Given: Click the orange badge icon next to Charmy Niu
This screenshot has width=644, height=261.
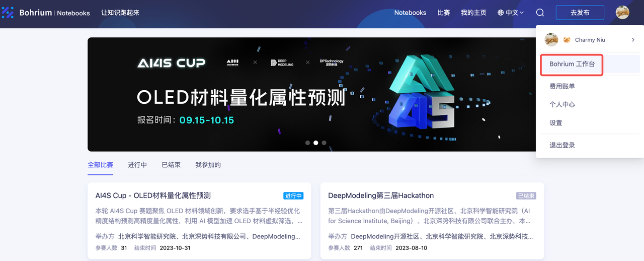Looking at the screenshot, I should click(x=567, y=40).
